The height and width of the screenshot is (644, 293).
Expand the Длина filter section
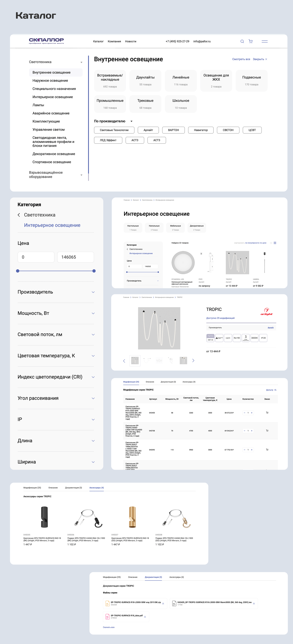pos(93,441)
